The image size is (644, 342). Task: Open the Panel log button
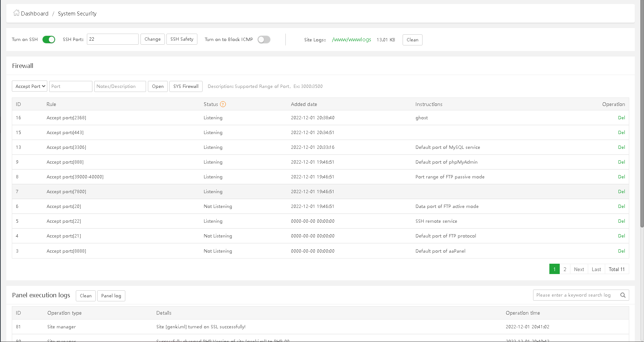111,296
